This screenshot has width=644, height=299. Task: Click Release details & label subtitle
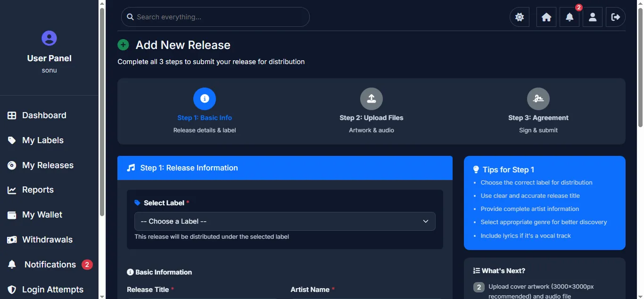[205, 130]
